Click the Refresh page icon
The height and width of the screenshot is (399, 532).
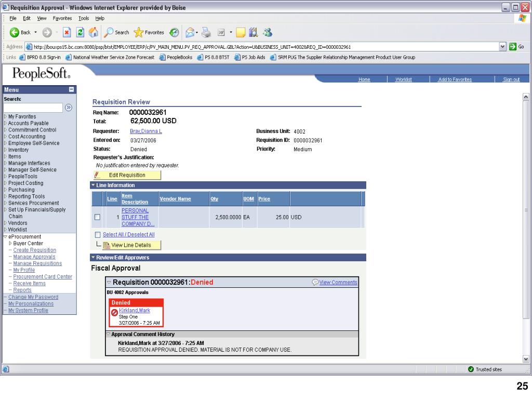click(x=80, y=33)
